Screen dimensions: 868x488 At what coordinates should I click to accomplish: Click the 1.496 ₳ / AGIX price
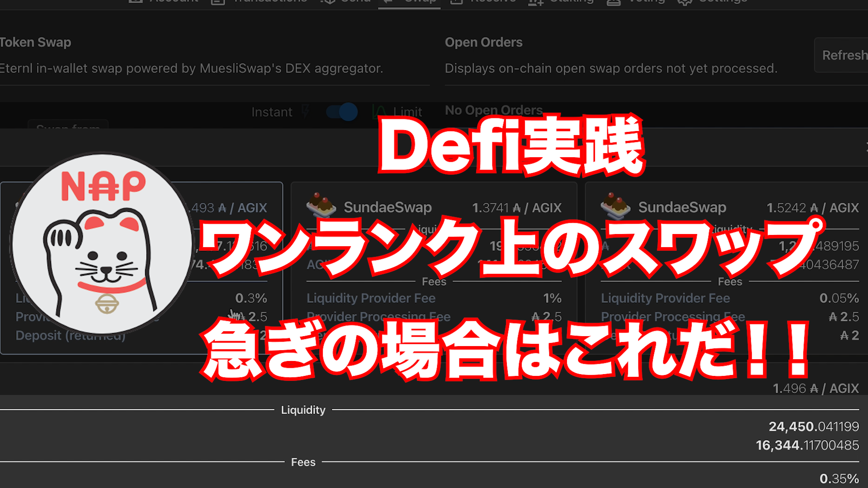[x=815, y=389]
